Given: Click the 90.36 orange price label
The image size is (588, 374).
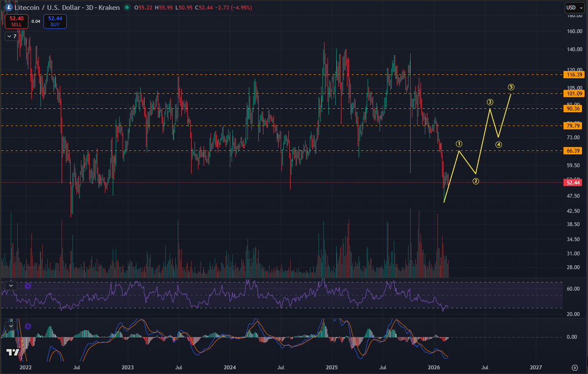Looking at the screenshot, I should coord(573,109).
